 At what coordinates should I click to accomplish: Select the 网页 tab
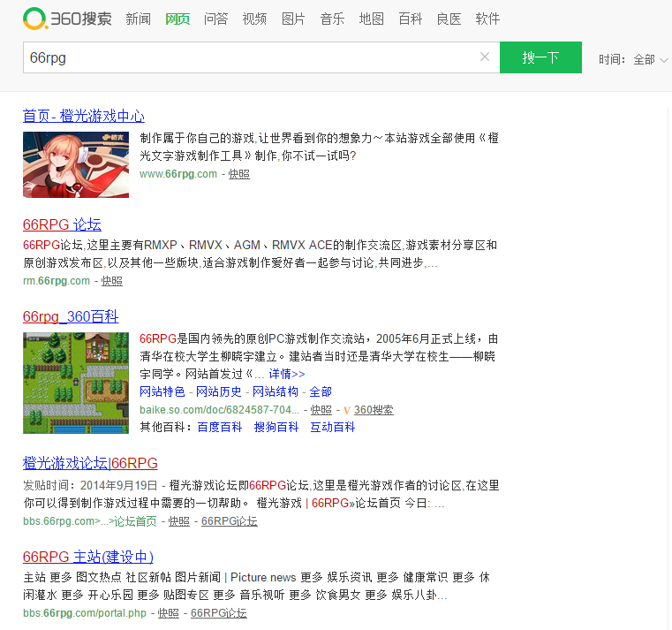click(x=177, y=19)
